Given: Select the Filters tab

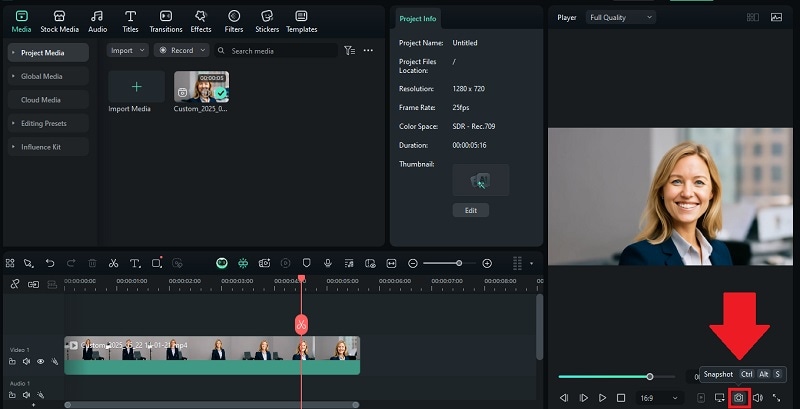Looking at the screenshot, I should point(234,22).
